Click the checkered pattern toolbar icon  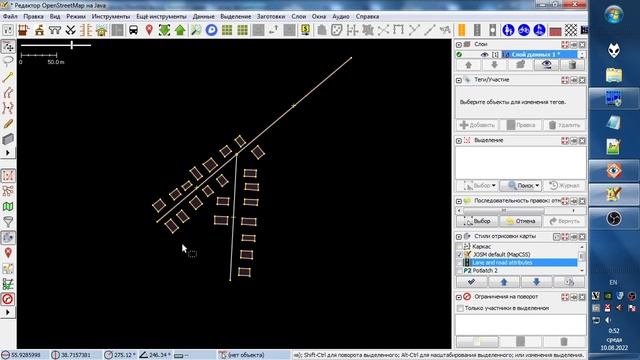pyautogui.click(x=571, y=30)
